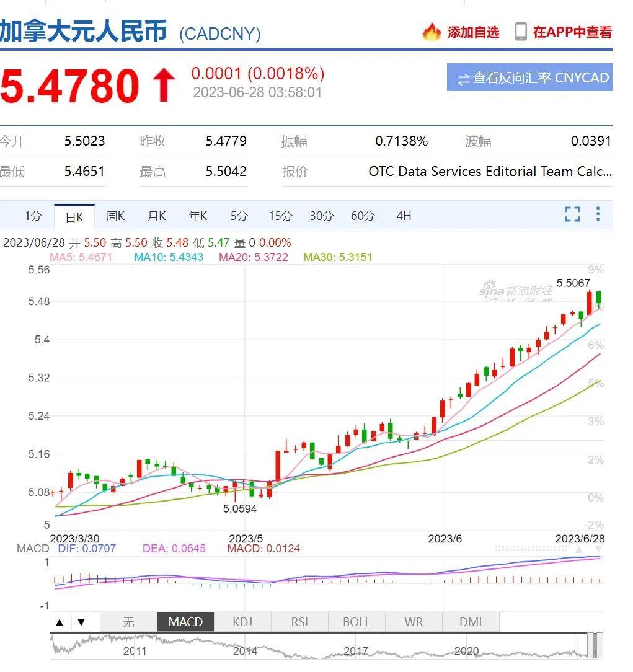The image size is (633, 672).
Task: Click the fullscreen chart icon
Action: pyautogui.click(x=572, y=214)
